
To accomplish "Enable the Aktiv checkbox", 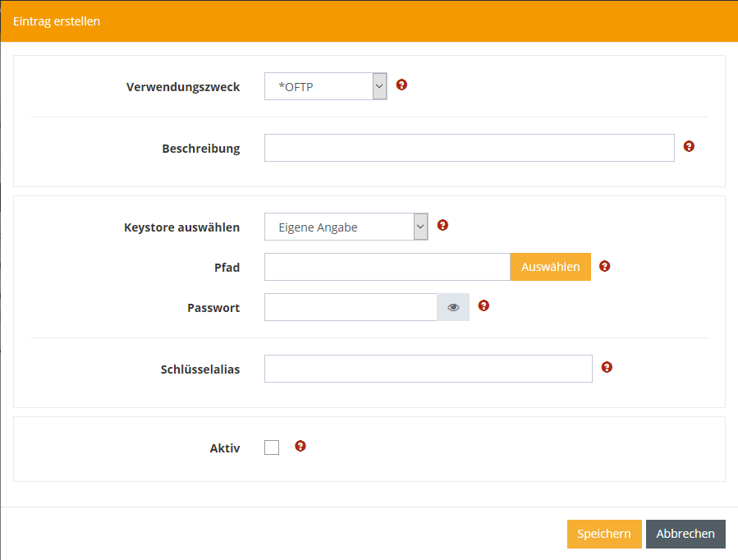I will pos(272,448).
